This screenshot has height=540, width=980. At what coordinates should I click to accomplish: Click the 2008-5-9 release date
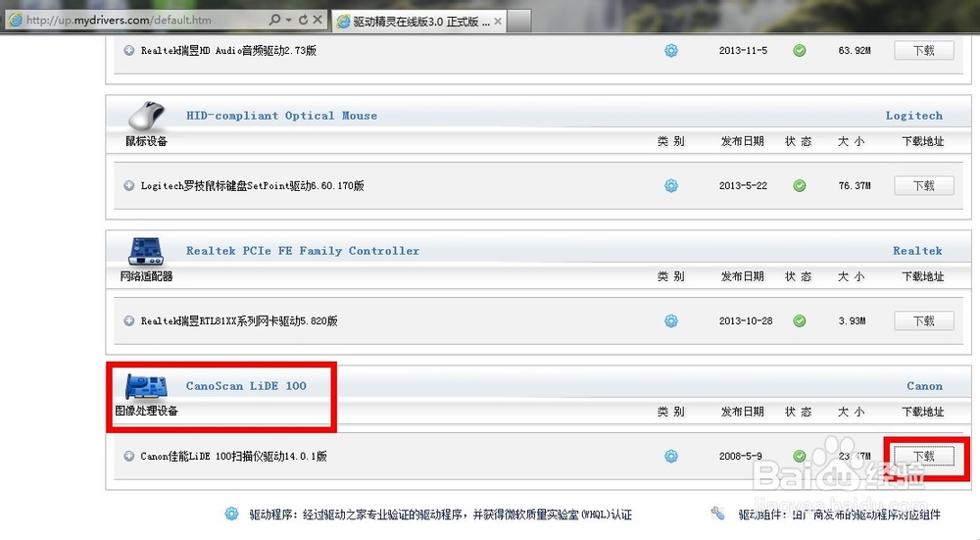click(x=741, y=457)
